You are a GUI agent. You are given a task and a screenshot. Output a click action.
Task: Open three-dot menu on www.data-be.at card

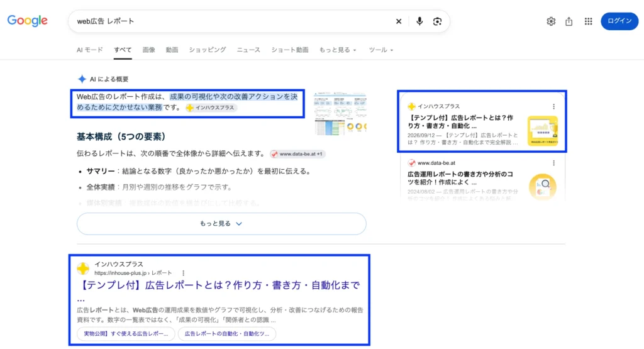coord(553,163)
